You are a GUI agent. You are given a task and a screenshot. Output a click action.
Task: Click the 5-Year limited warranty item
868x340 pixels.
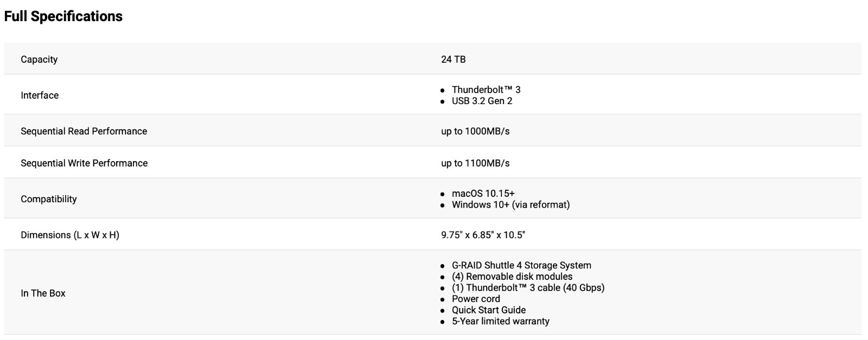pyautogui.click(x=500, y=321)
